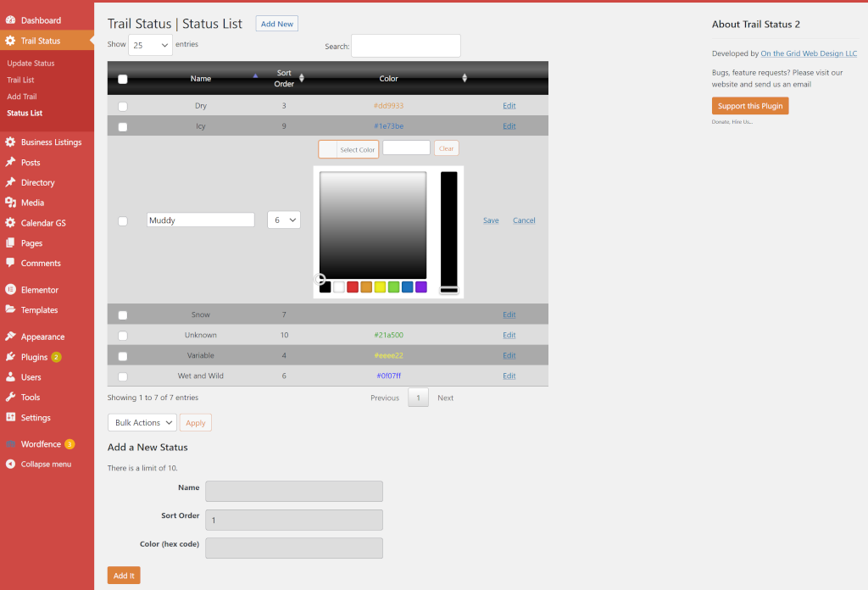Click the Pages icon
This screenshot has width=868, height=590.
click(10, 243)
